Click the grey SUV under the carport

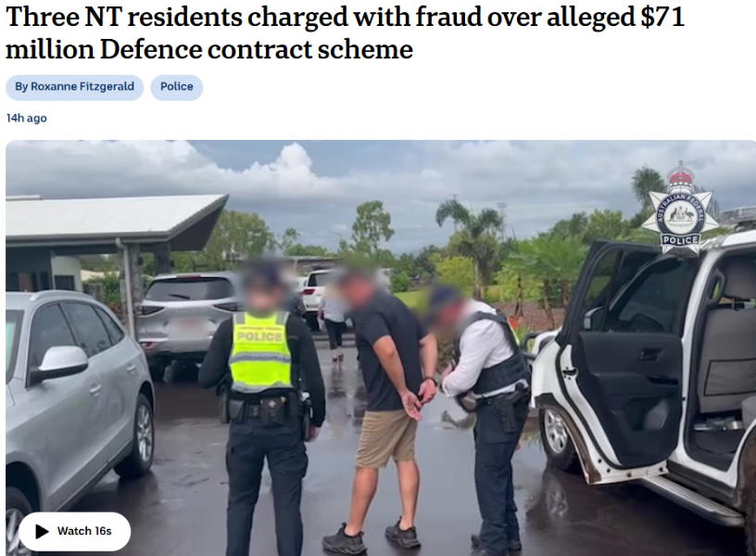pos(191,318)
